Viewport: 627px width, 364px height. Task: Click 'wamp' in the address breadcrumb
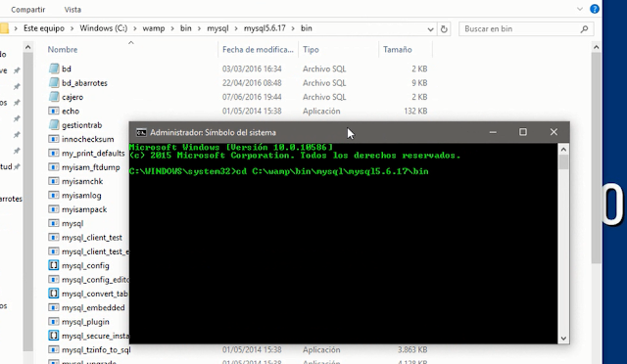(154, 28)
